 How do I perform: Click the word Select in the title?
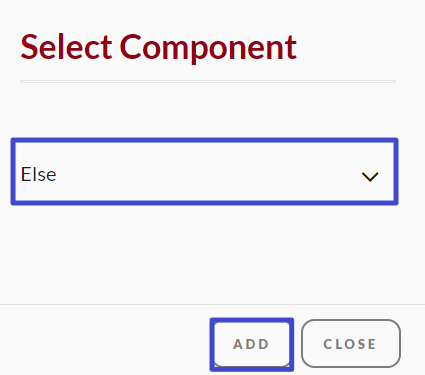coord(66,47)
